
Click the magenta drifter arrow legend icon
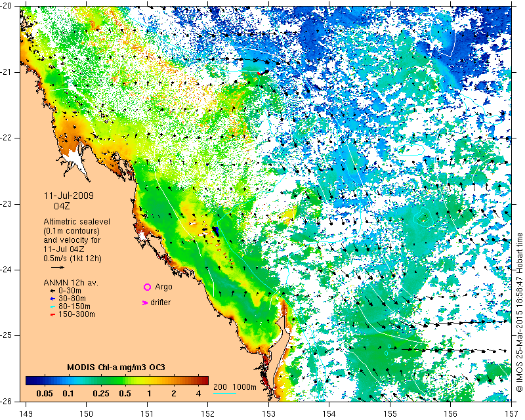click(145, 303)
